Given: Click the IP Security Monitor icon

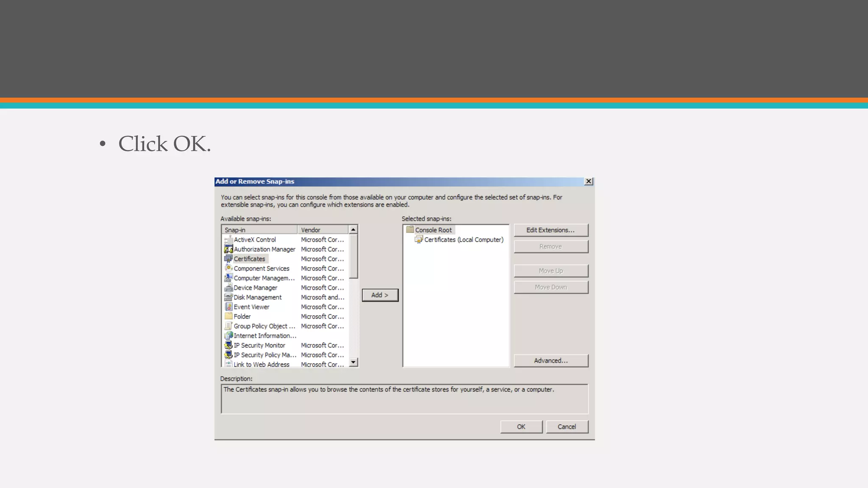Looking at the screenshot, I should 228,345.
